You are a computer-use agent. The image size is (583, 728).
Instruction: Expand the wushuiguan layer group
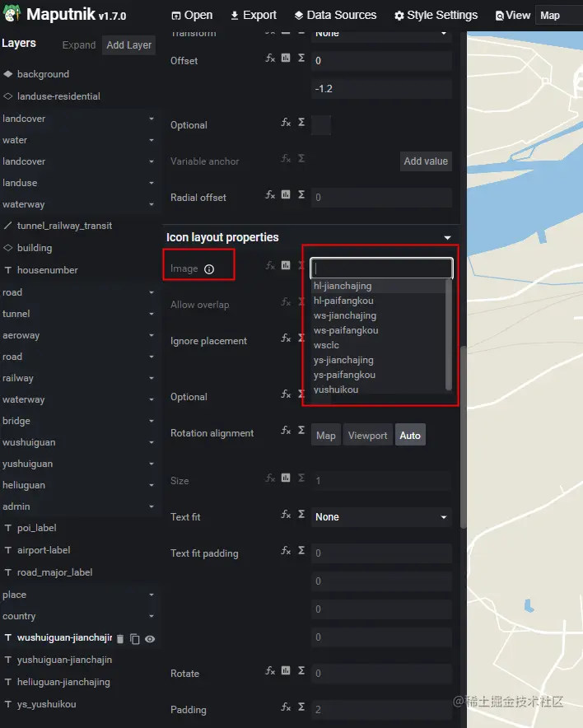coord(152,442)
